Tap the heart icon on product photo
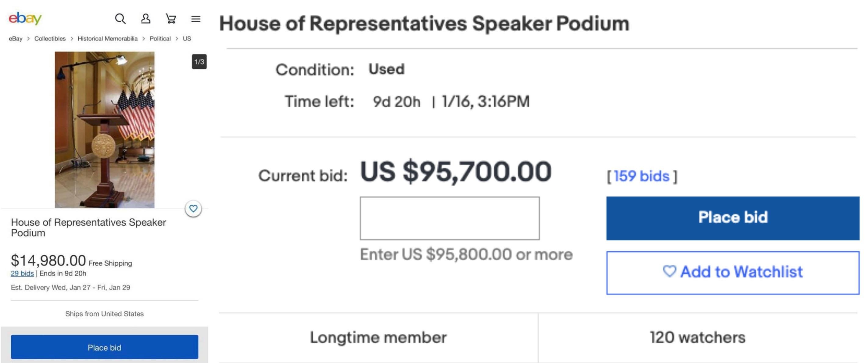Screen dimensions: 868x363 [193, 209]
